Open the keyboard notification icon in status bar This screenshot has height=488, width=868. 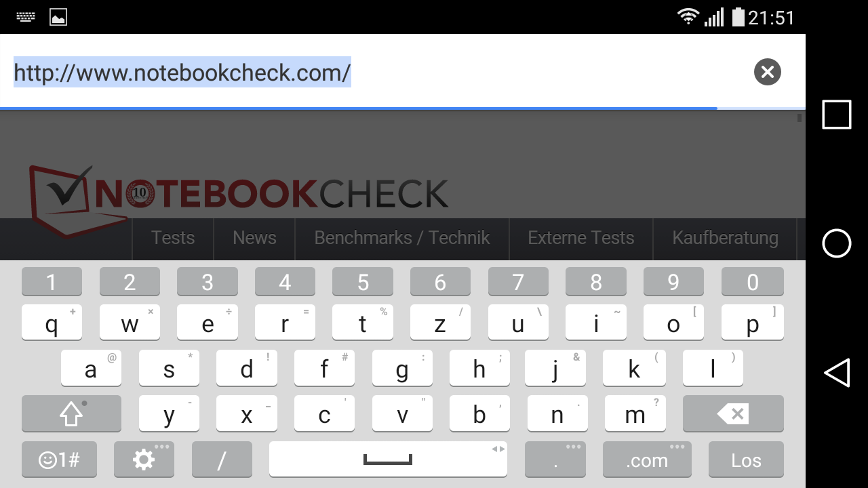[26, 17]
